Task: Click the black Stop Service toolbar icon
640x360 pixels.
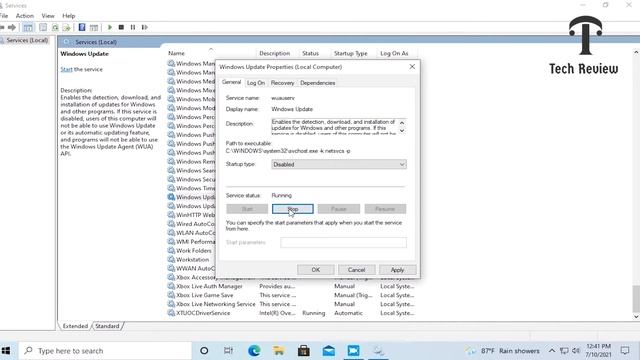Action: [121, 27]
